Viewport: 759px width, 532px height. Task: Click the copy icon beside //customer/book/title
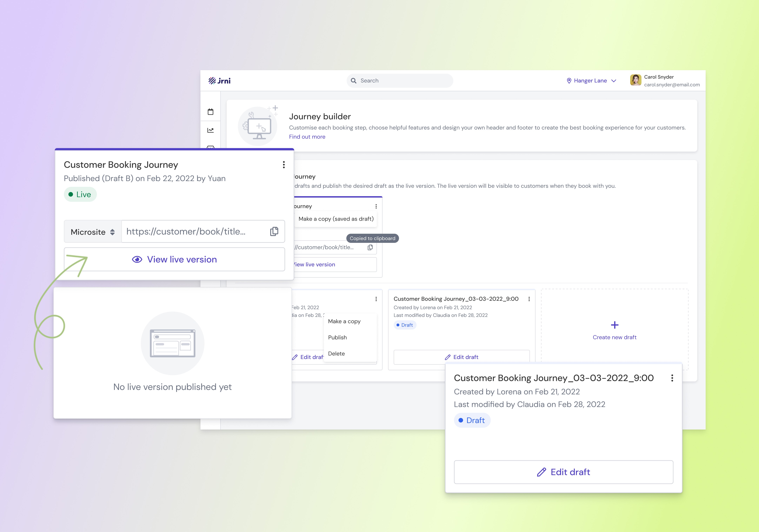370,247
